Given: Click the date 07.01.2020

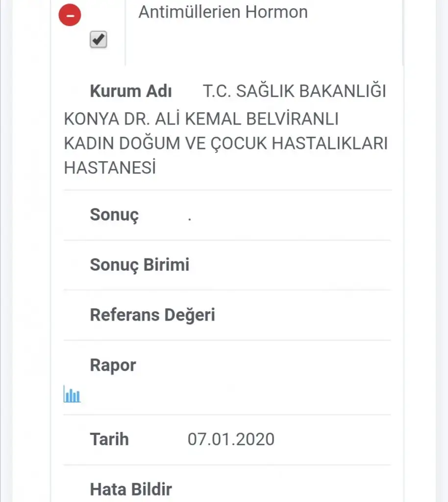Looking at the screenshot, I should pos(231,439).
